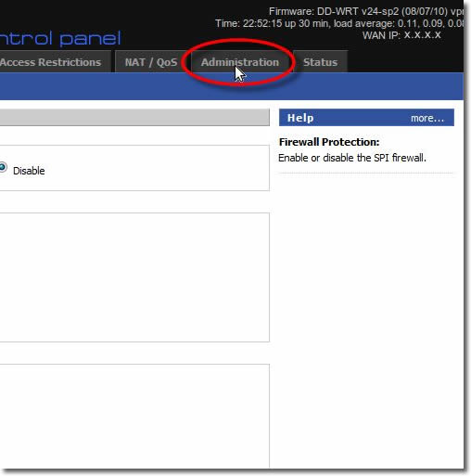Click the large empty middle settings box
The height and width of the screenshot is (476, 471).
[134, 277]
